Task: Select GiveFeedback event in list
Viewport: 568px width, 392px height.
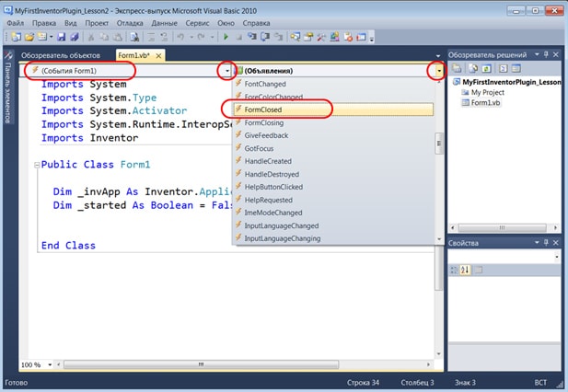Action: coord(333,135)
